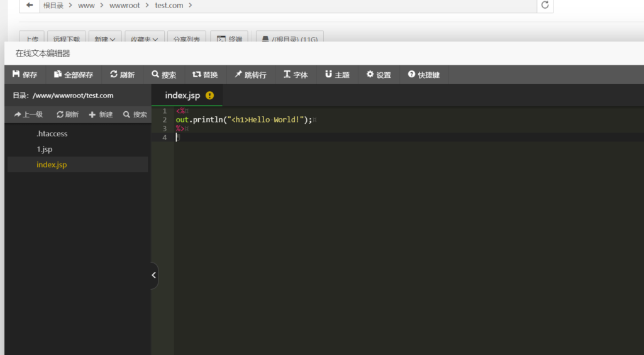Refresh the editor via toolbar 刷新
Screen dimensions: 644x355
coord(122,75)
